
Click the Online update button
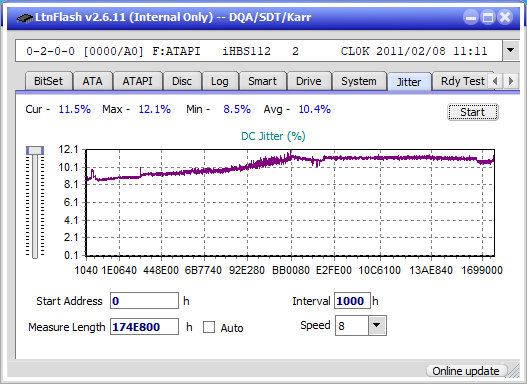[466, 371]
